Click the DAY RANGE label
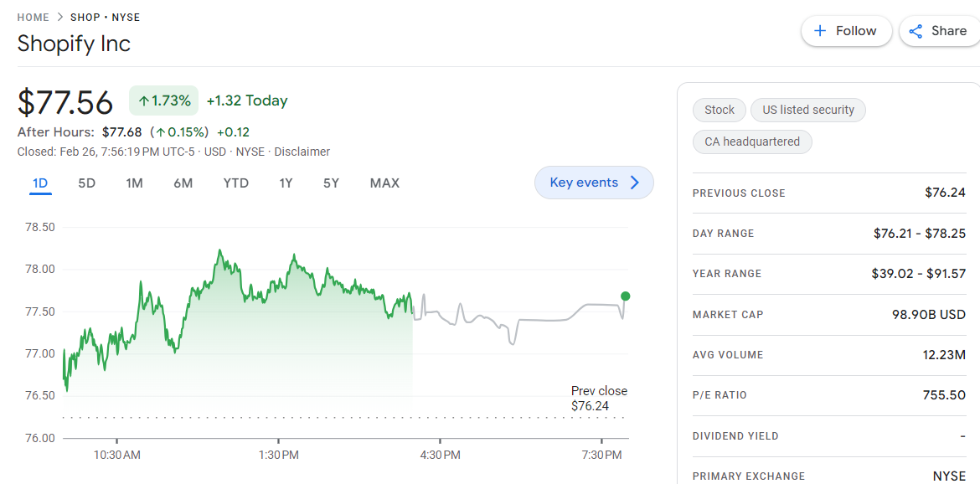The width and height of the screenshot is (980, 484). [x=723, y=234]
